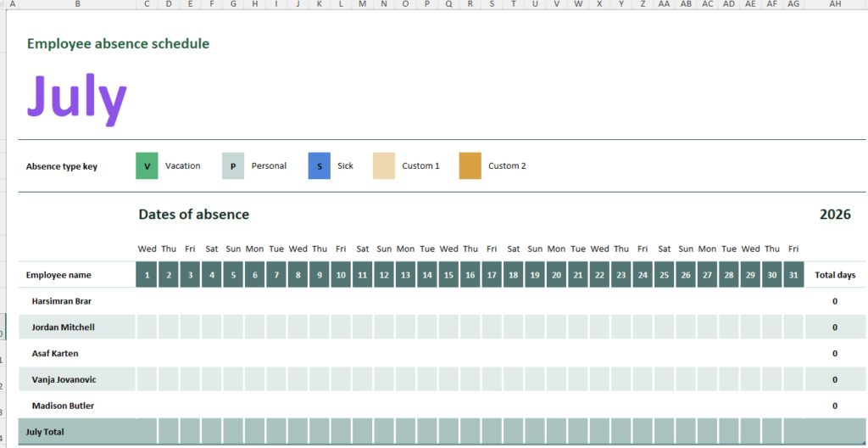Click the Custom 2 label text
Image resolution: width=868 pixels, height=448 pixels.
(507, 165)
